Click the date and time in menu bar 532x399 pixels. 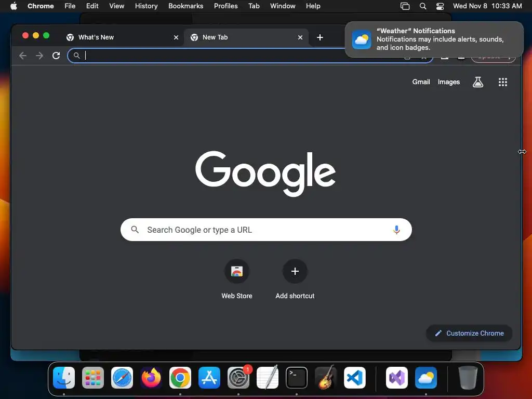pos(487,6)
